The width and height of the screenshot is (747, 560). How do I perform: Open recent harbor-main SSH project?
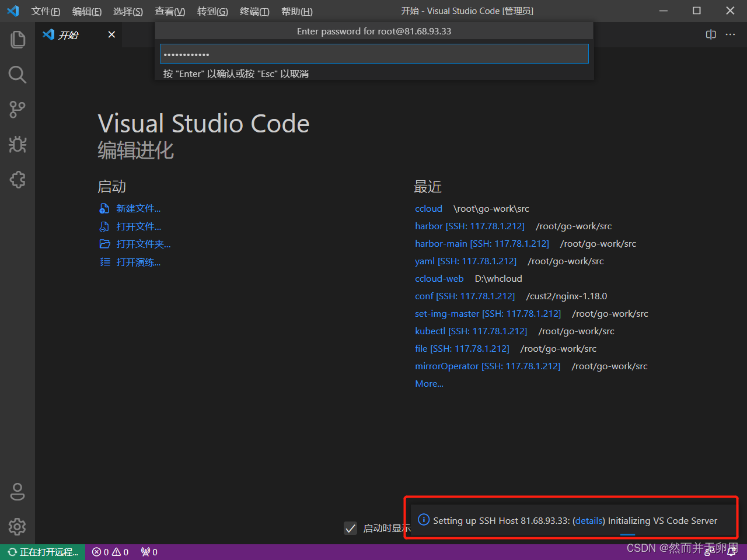[x=482, y=244]
